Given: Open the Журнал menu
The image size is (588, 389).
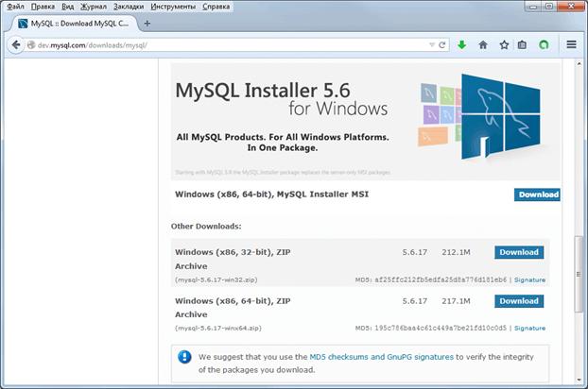Looking at the screenshot, I should click(94, 7).
